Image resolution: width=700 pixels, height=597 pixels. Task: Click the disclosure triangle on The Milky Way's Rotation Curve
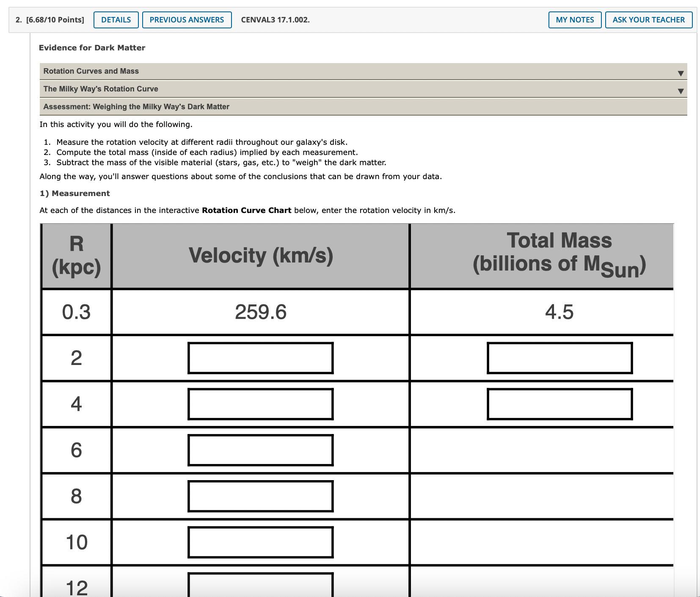pos(681,91)
